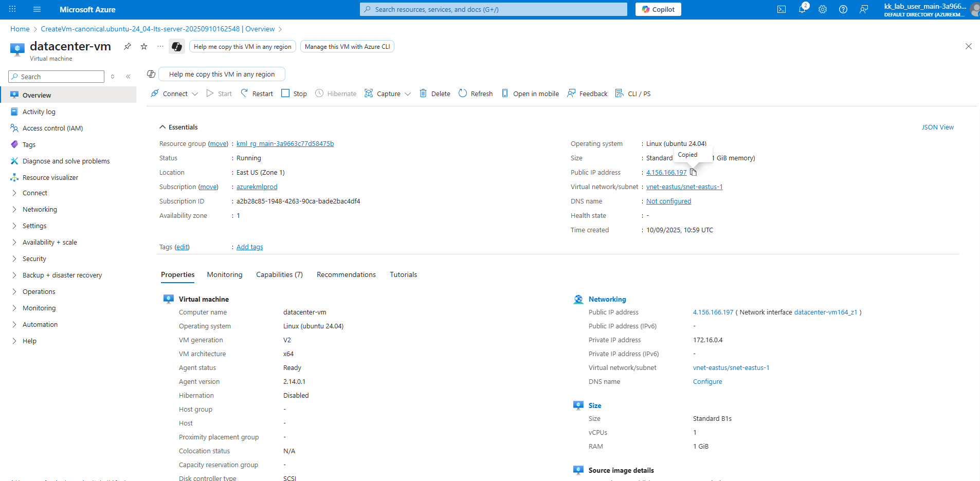The height and width of the screenshot is (481, 980).
Task: Open the Azure apps grid launcher
Action: pyautogui.click(x=12, y=9)
